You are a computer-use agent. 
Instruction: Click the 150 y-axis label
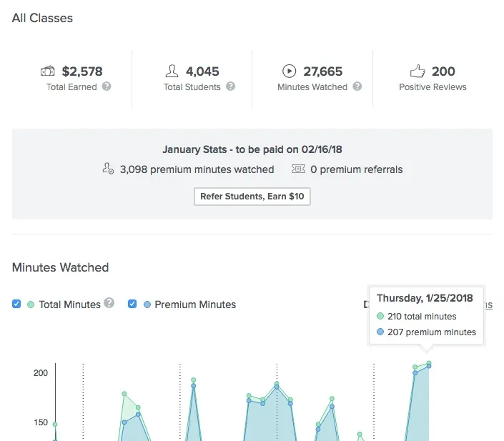41,422
